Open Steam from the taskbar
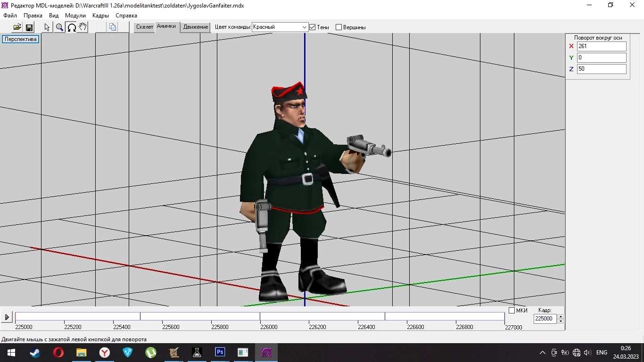 tap(35, 353)
